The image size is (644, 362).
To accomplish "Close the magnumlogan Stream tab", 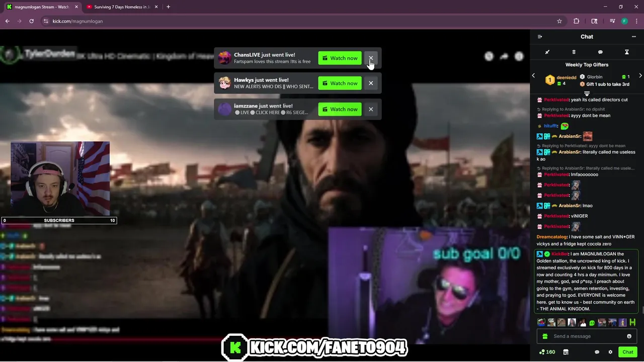I will click(76, 7).
